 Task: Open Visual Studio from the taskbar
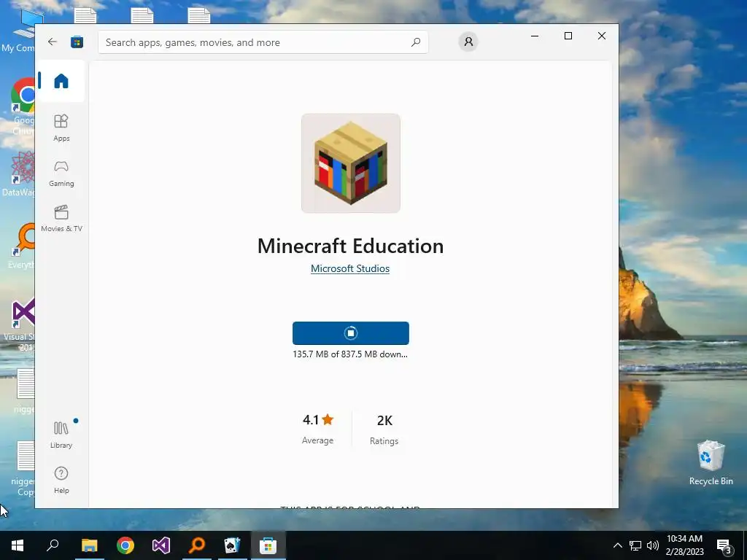pos(161,545)
